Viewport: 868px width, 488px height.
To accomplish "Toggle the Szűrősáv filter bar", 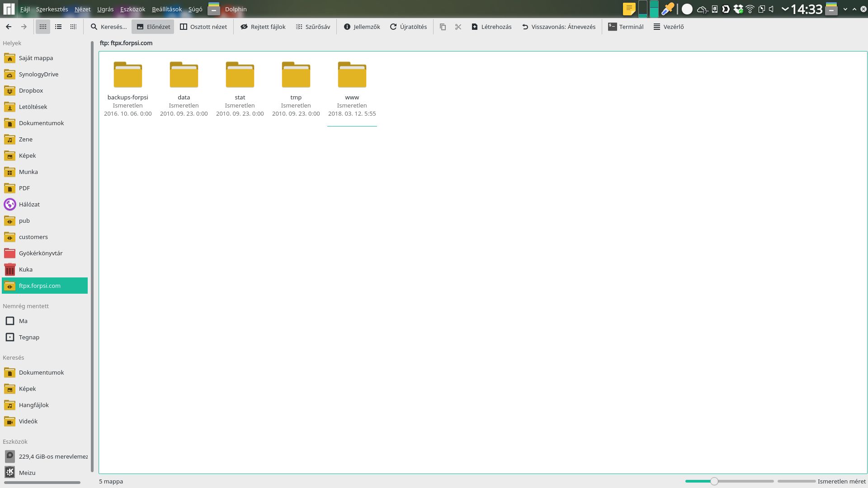I will click(x=313, y=27).
